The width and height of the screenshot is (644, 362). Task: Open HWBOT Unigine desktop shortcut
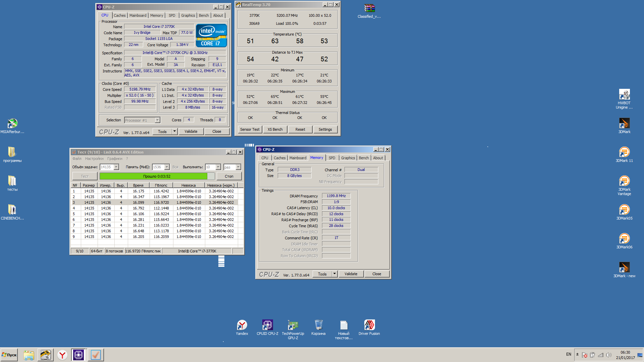[624, 99]
